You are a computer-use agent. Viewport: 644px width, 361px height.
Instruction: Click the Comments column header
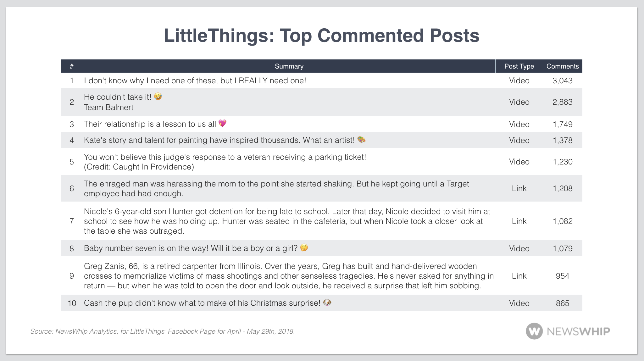[x=562, y=66]
